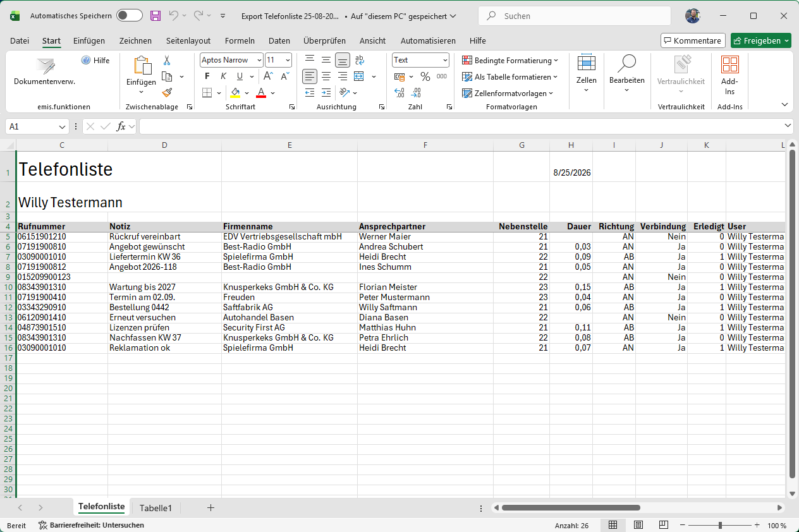The image size is (799, 532).
Task: Open the Bearbeiten dropdown
Action: click(x=626, y=75)
